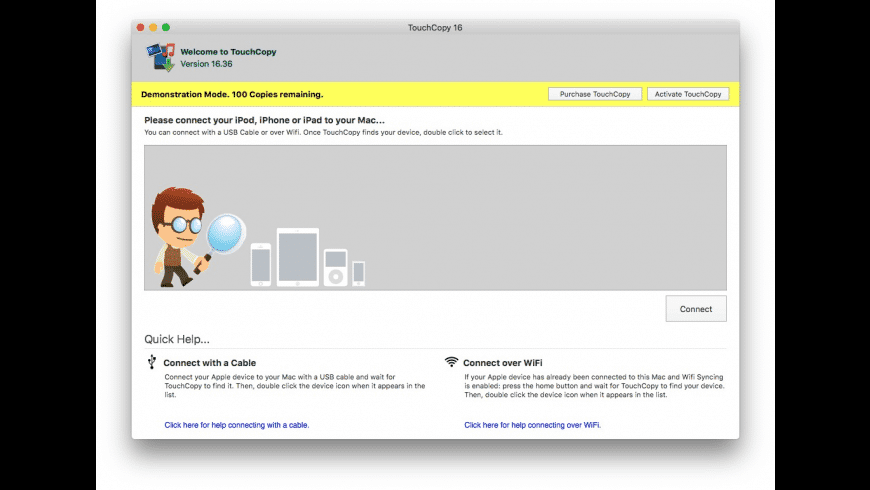This screenshot has width=870, height=490.
Task: Close the TouchCopy 16 window
Action: click(x=140, y=27)
